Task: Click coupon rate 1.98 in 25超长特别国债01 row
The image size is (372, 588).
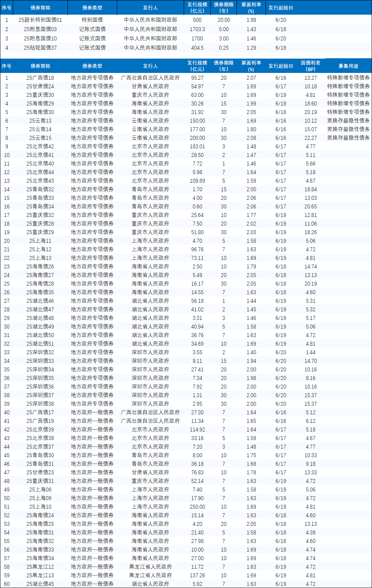Action: (251, 20)
